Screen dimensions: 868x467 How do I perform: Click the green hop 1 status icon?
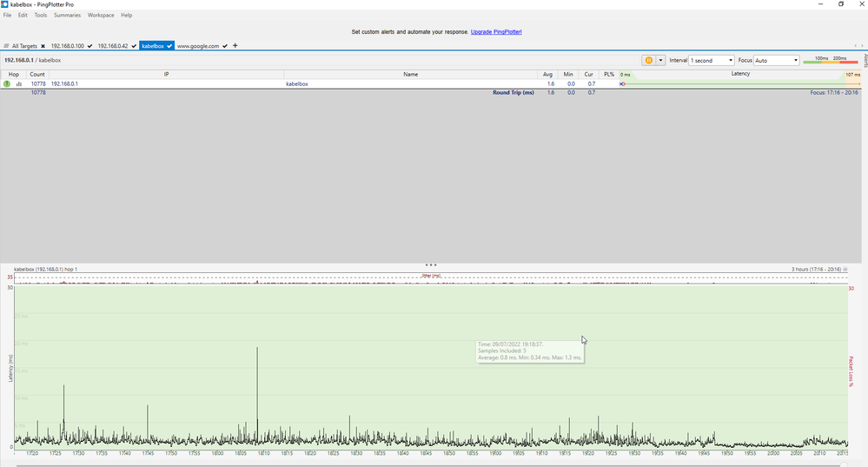click(7, 84)
